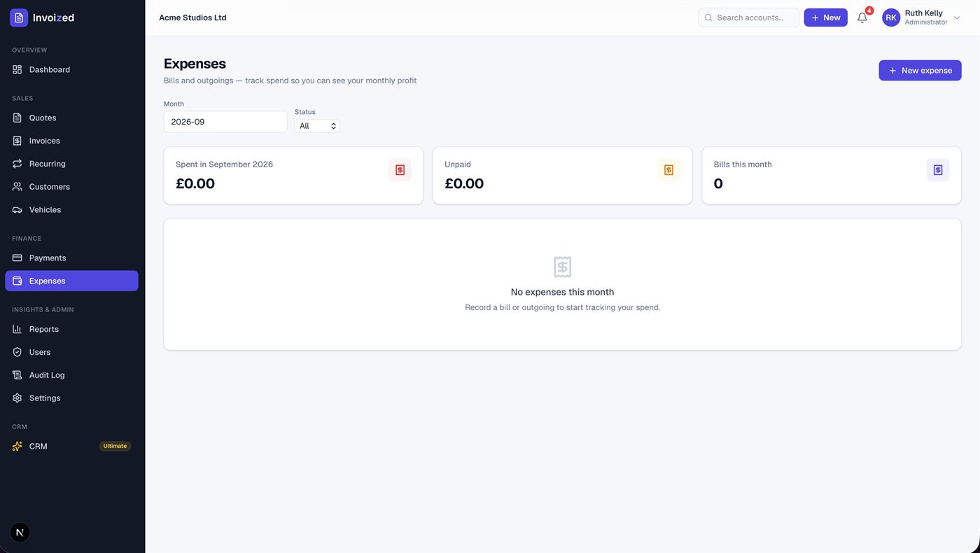Open the Reports page
The image size is (980, 553).
(71, 329)
